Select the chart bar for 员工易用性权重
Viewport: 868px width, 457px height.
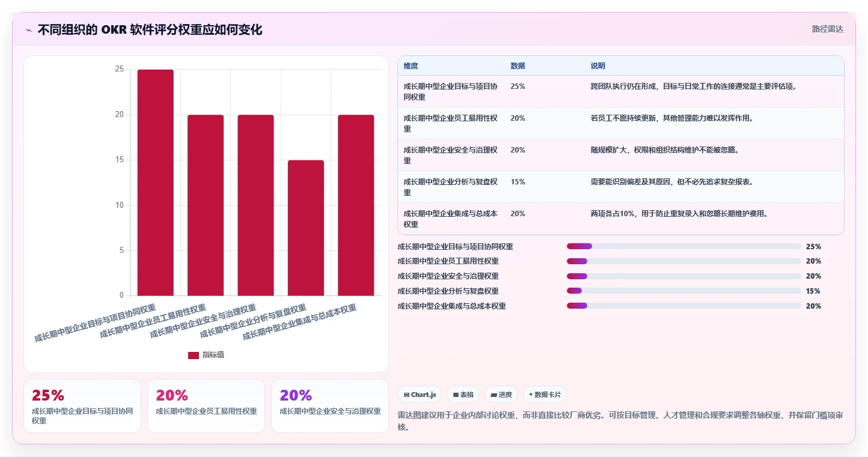pyautogui.click(x=206, y=205)
